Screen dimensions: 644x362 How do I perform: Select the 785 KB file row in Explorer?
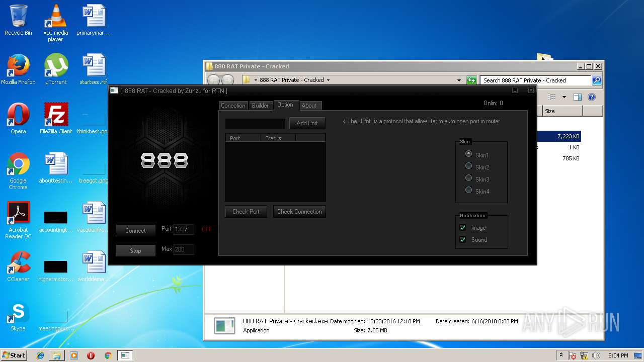[559, 158]
